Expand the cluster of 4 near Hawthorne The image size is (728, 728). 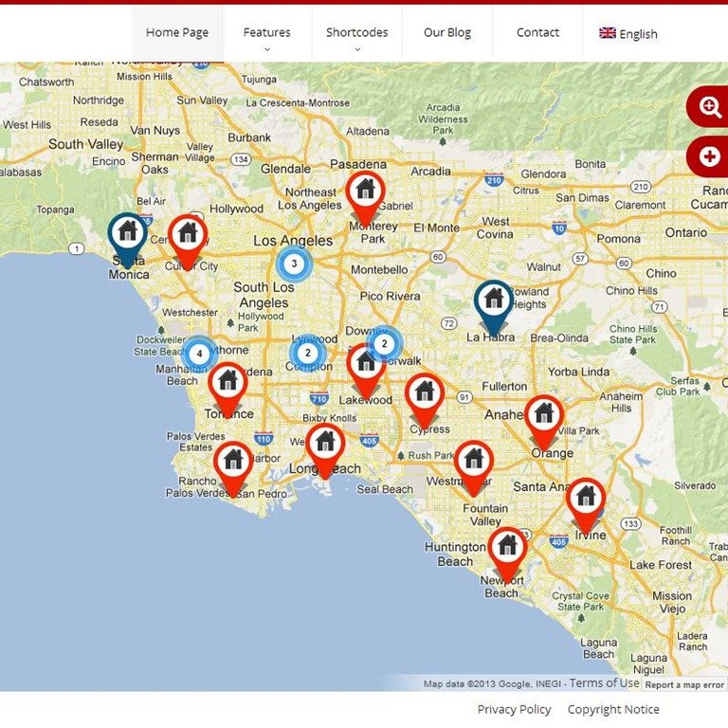click(200, 354)
